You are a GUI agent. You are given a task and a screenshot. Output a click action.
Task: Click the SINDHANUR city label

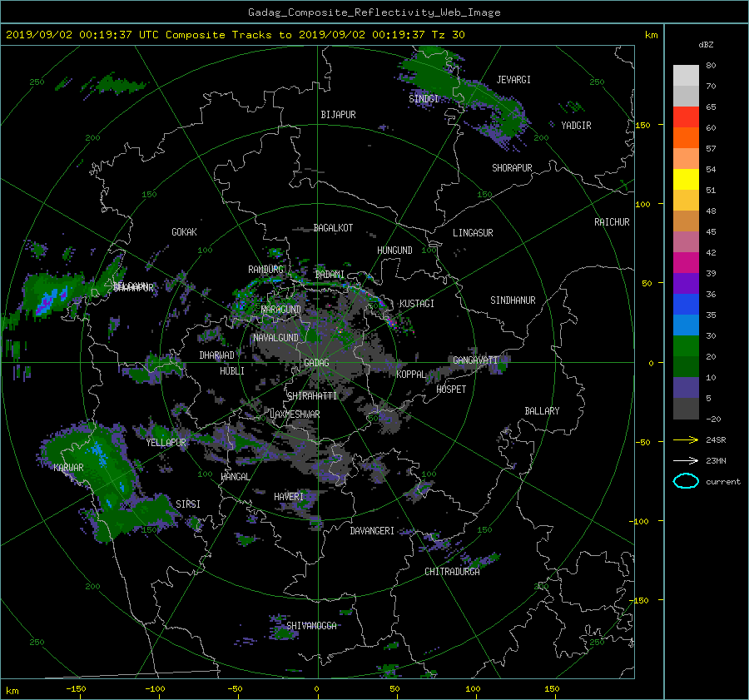click(513, 300)
